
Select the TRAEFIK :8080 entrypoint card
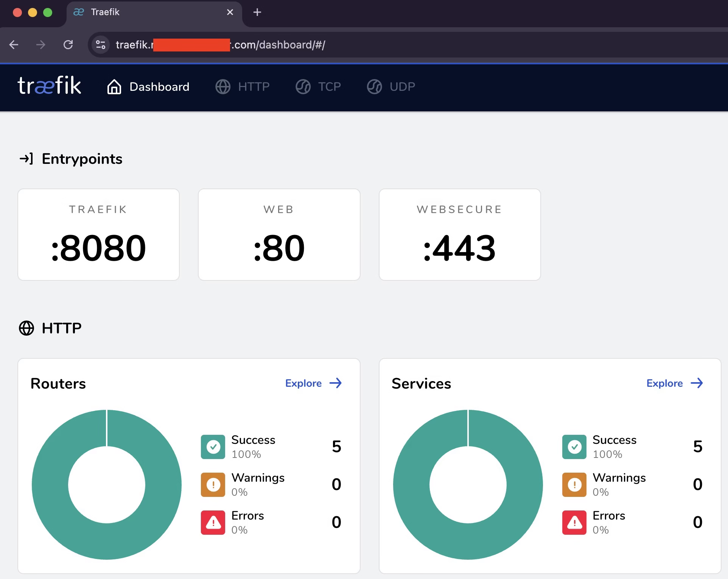pyautogui.click(x=98, y=235)
